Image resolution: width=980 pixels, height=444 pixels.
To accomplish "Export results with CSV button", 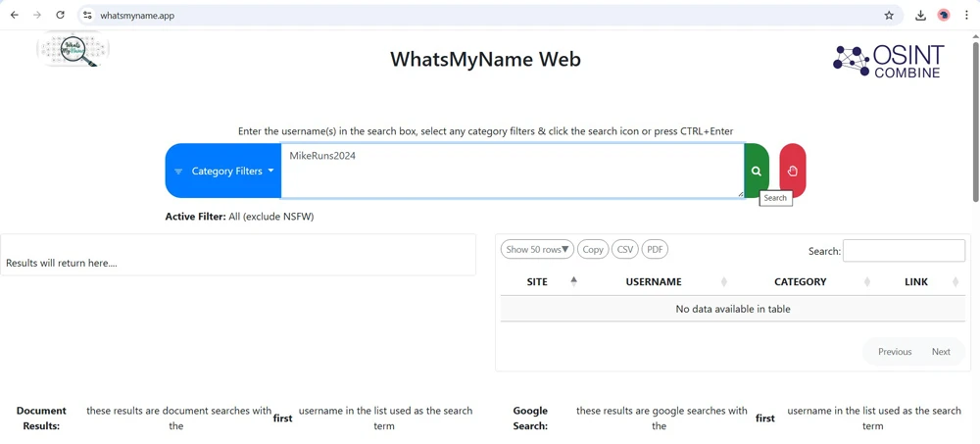I will 625,250.
